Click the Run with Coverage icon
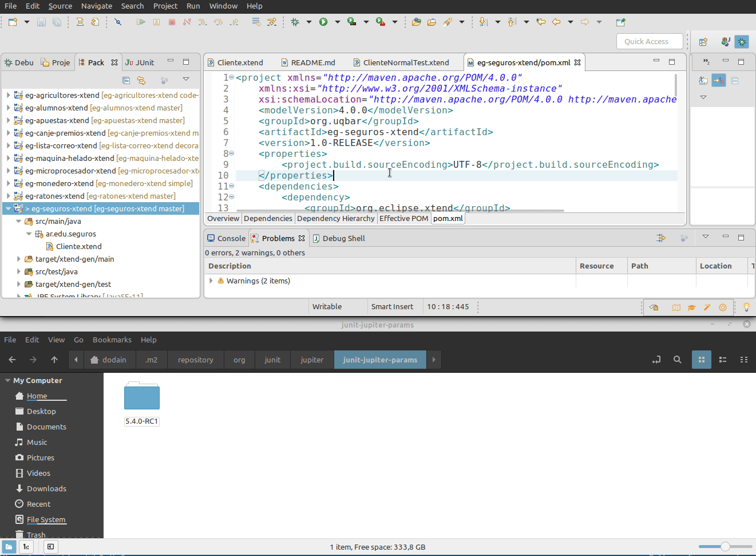The image size is (756, 556). coord(352,22)
